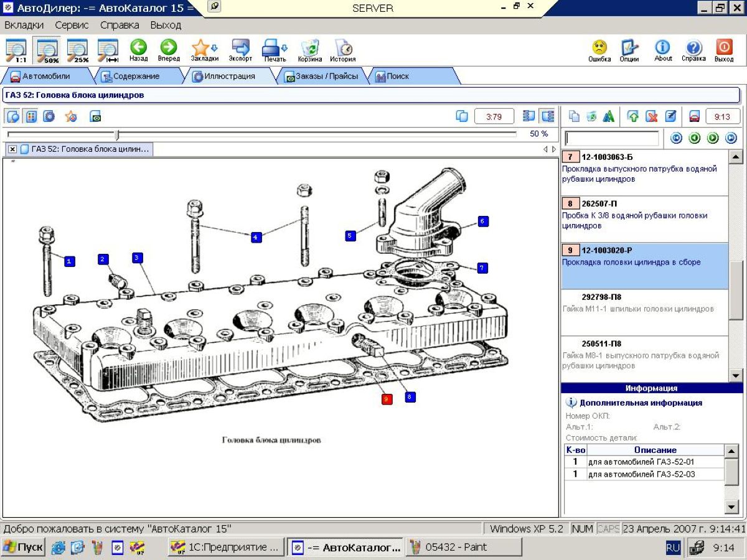Image resolution: width=747 pixels, height=560 pixels.
Task: Open the Windows Пуск start button
Action: [22, 548]
